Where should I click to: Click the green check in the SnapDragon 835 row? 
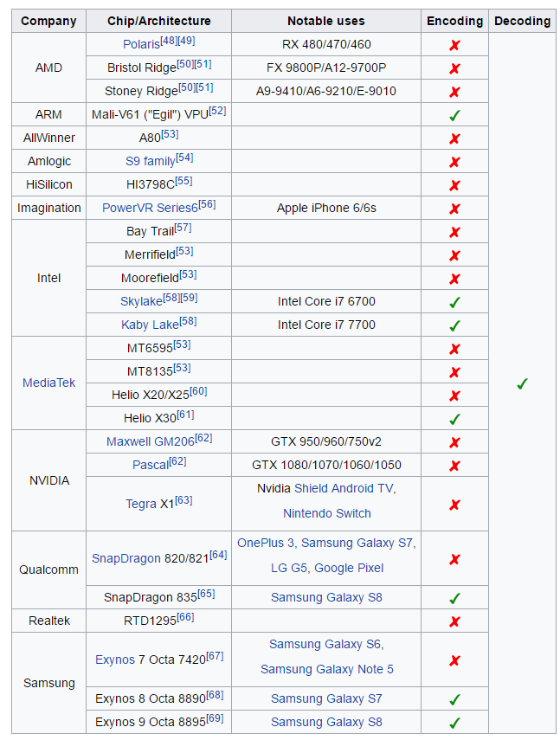pyautogui.click(x=454, y=598)
